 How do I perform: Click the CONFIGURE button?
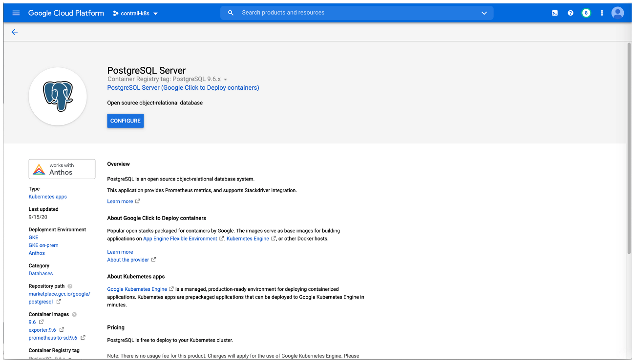coord(126,121)
